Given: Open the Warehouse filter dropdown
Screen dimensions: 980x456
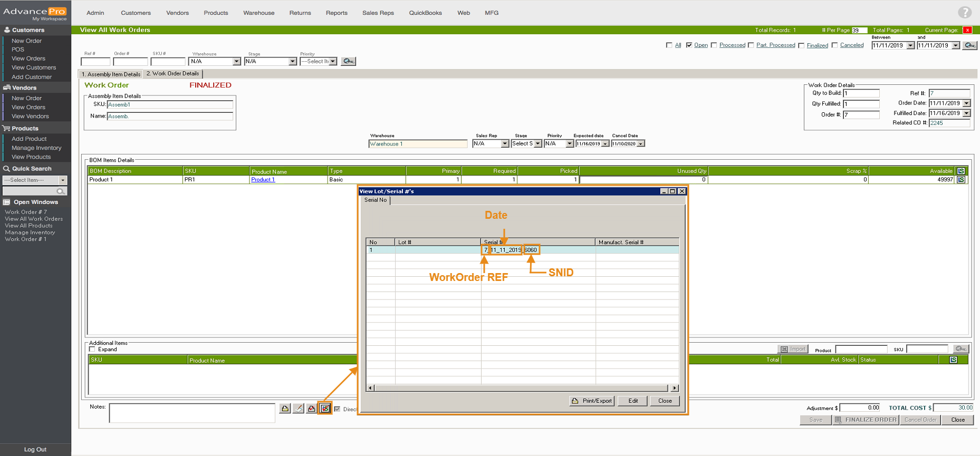Looking at the screenshot, I should 236,62.
